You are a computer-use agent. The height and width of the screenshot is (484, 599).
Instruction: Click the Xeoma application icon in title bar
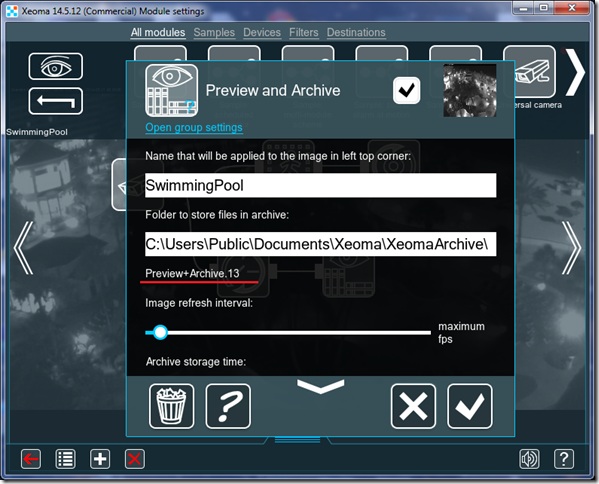[x=12, y=11]
